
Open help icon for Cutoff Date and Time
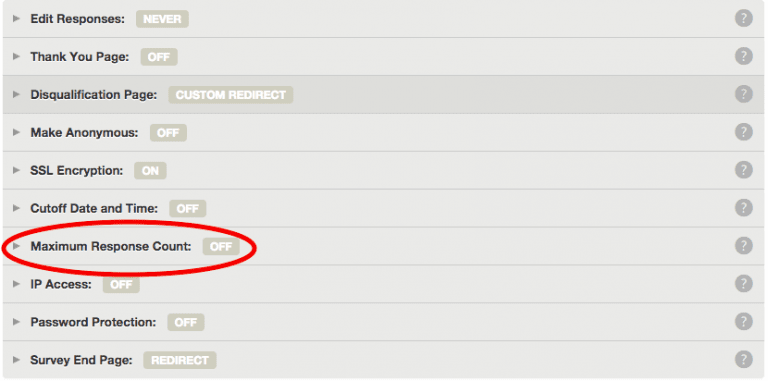tap(744, 208)
